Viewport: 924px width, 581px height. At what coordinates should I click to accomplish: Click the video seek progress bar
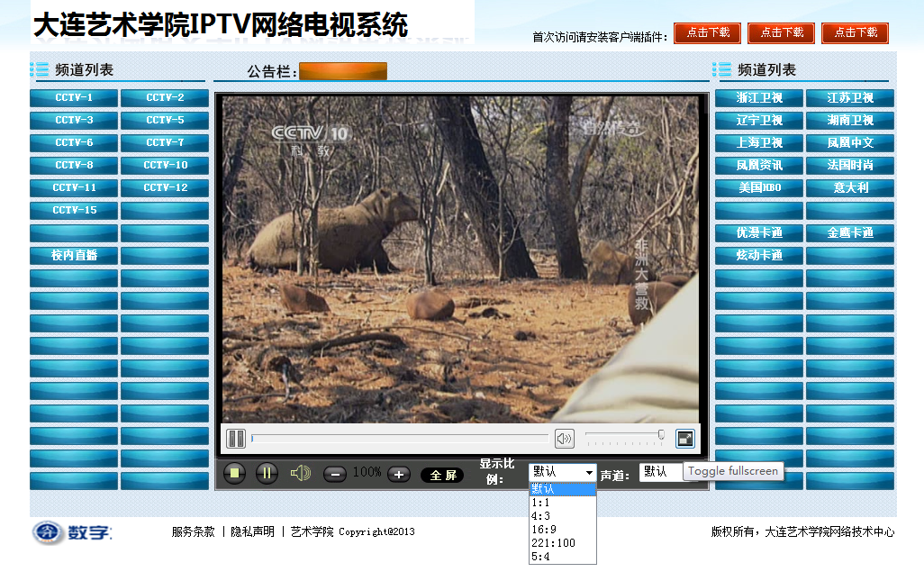coord(400,439)
